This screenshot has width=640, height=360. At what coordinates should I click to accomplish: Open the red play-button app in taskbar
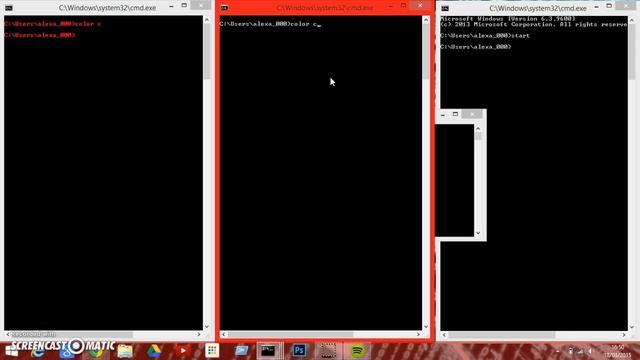[183, 351]
